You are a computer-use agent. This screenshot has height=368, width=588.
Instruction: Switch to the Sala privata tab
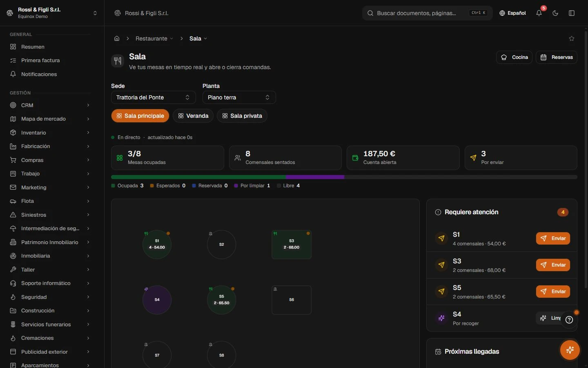[242, 116]
